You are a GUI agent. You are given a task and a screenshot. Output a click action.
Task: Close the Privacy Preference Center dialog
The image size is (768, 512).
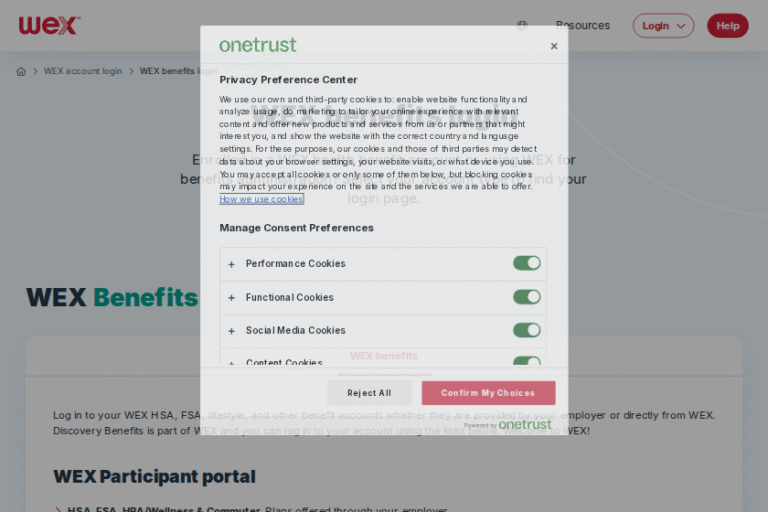[554, 46]
